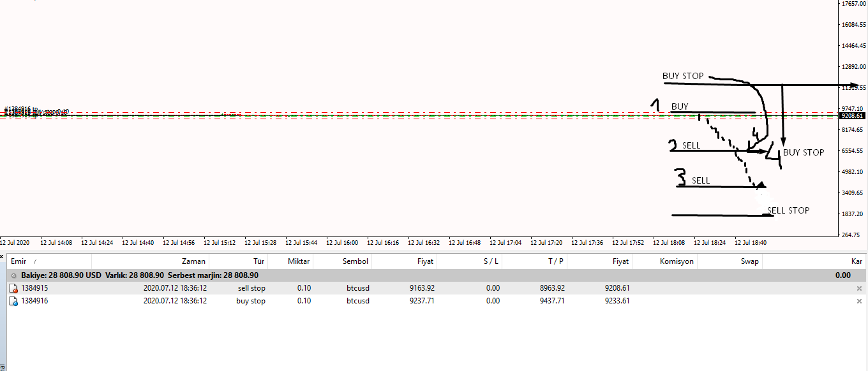Click the 0.10 volume in the sell stop row
Viewport: 868px width, 371px height.
[304, 288]
